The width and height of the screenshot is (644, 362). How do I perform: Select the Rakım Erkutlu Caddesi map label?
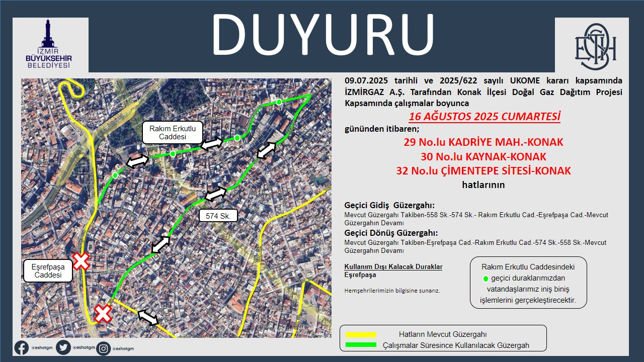[173, 133]
